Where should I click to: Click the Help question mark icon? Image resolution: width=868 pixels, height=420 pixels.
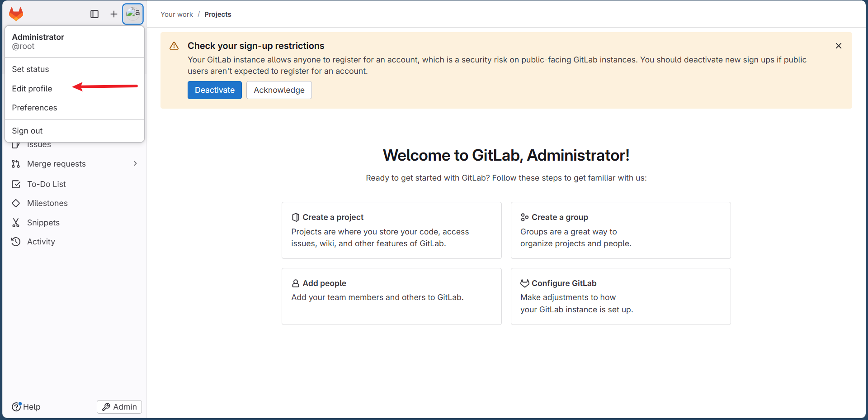pos(16,406)
